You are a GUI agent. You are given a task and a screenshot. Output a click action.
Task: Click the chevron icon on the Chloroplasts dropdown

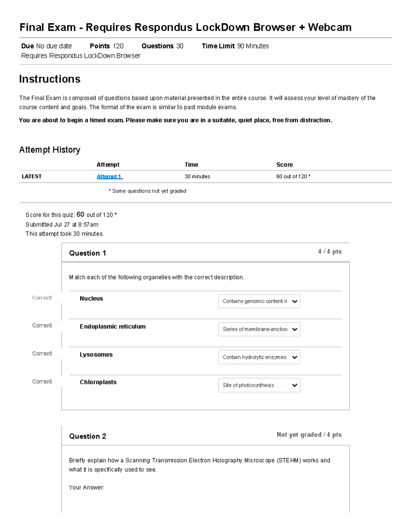click(295, 385)
